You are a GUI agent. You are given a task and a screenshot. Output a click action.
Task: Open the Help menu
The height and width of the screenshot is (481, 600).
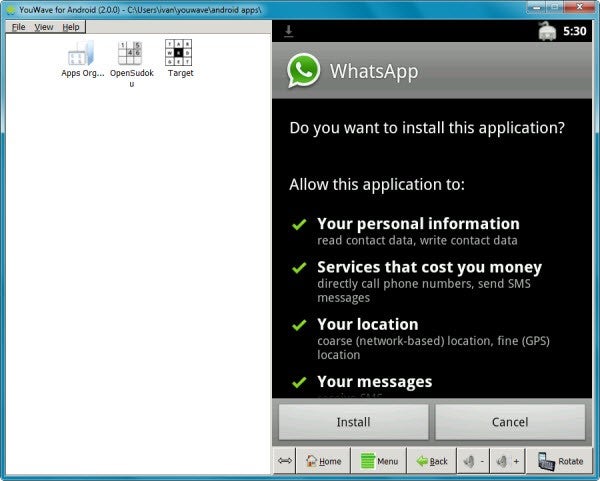71,27
